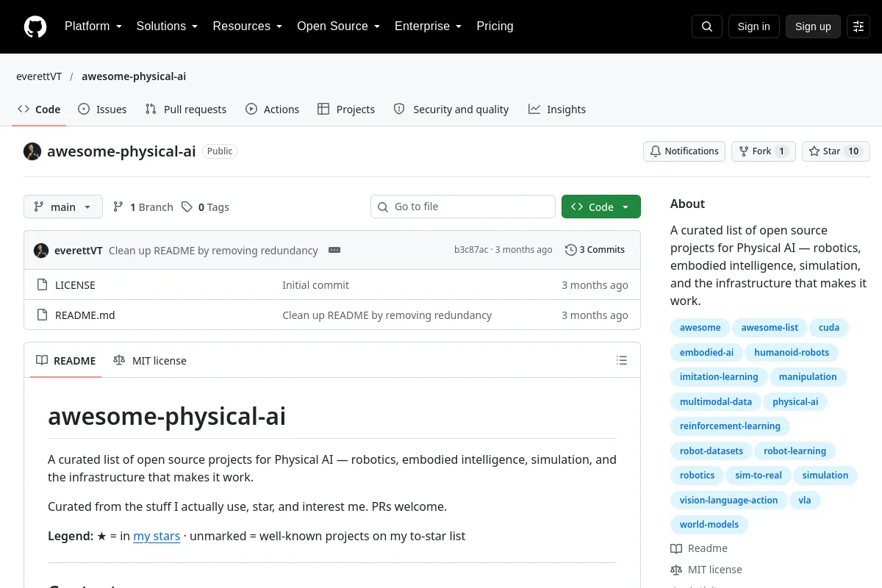The image size is (882, 588).
Task: Open Resources menu
Action: (x=248, y=26)
